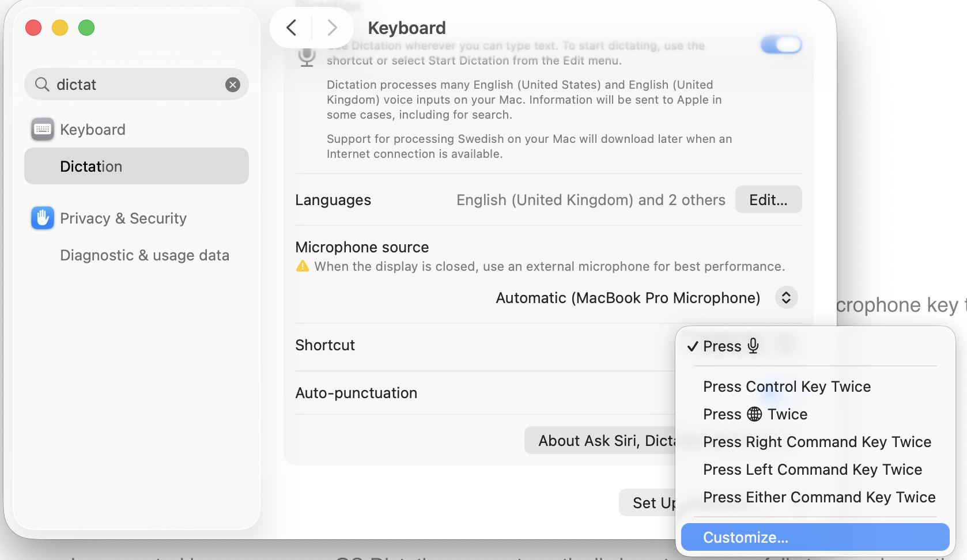
Task: Close the window with the red button
Action: tap(33, 28)
